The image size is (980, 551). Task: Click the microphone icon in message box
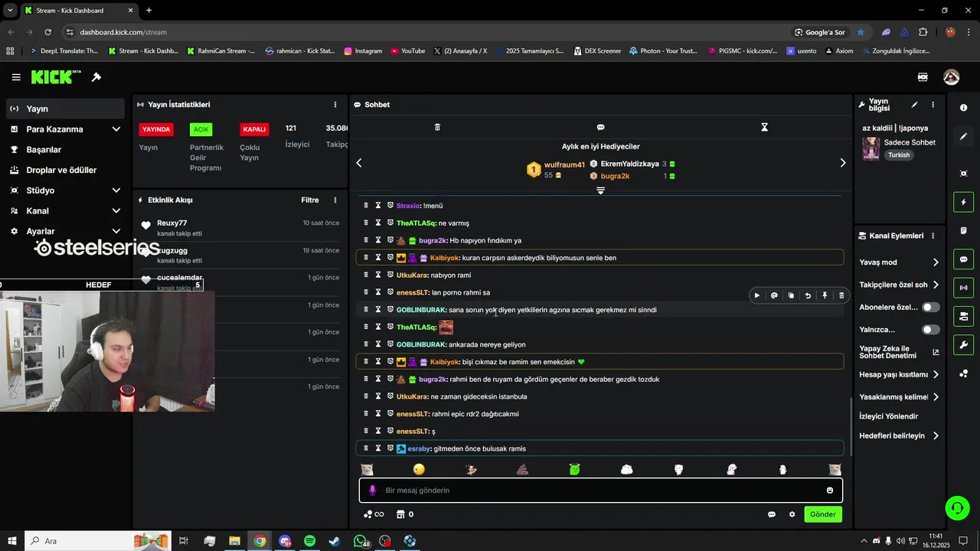pyautogui.click(x=373, y=491)
